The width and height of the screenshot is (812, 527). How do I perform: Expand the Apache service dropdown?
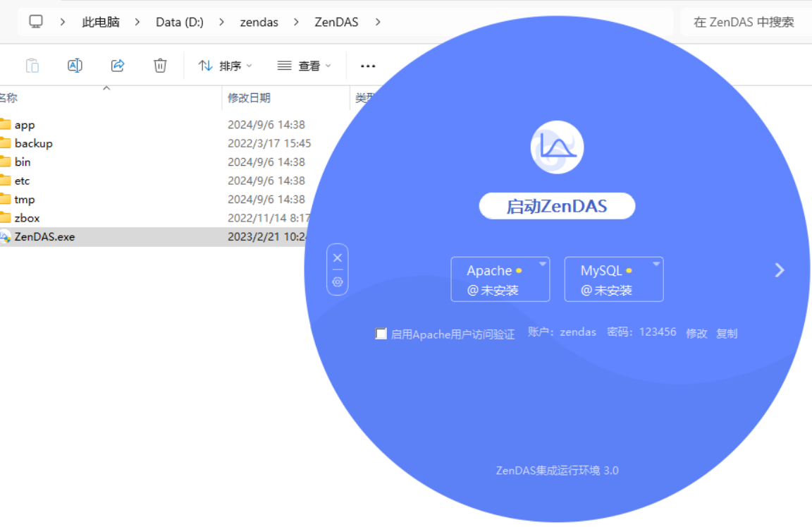(543, 265)
